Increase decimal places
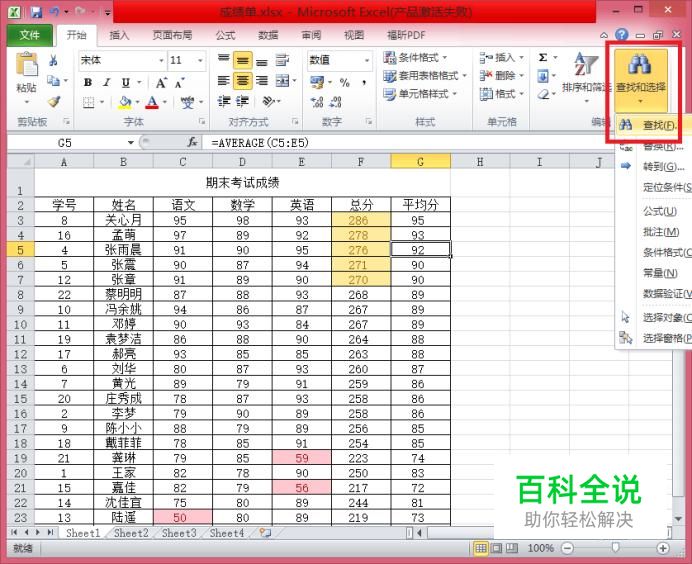Viewport: 692px width, 564px height. point(317,102)
